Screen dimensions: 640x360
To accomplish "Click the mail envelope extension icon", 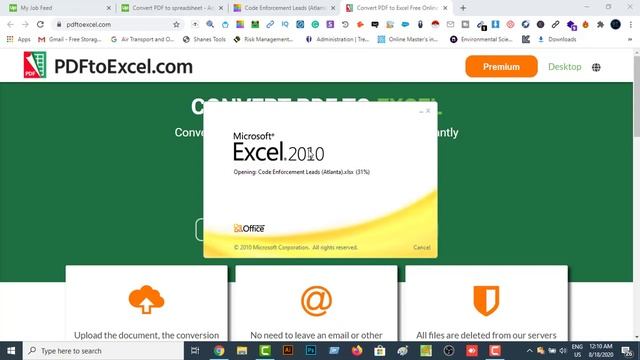I will [450, 24].
